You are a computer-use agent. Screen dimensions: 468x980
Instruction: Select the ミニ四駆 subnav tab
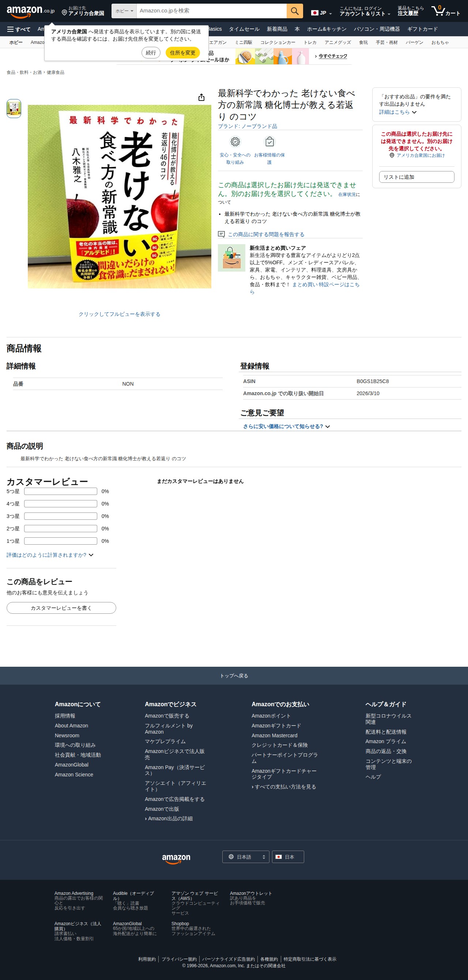click(244, 43)
